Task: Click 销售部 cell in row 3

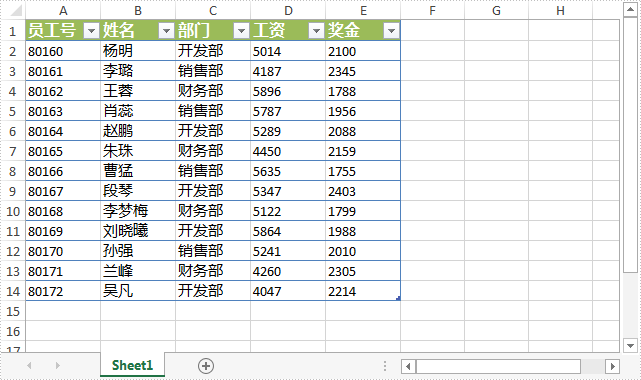Action: pyautogui.click(x=213, y=71)
